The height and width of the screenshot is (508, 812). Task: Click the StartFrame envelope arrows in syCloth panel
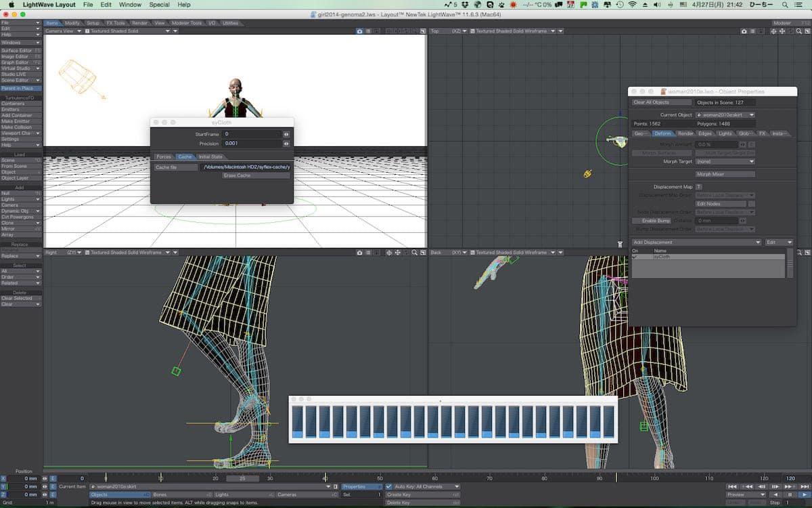[x=286, y=134]
